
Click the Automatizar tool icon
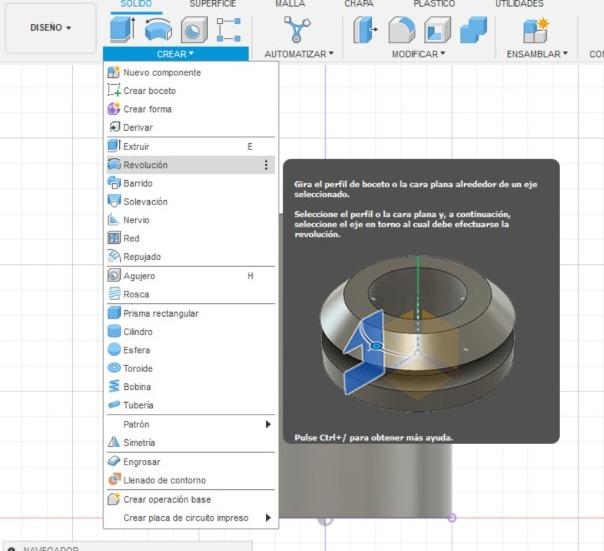click(296, 30)
